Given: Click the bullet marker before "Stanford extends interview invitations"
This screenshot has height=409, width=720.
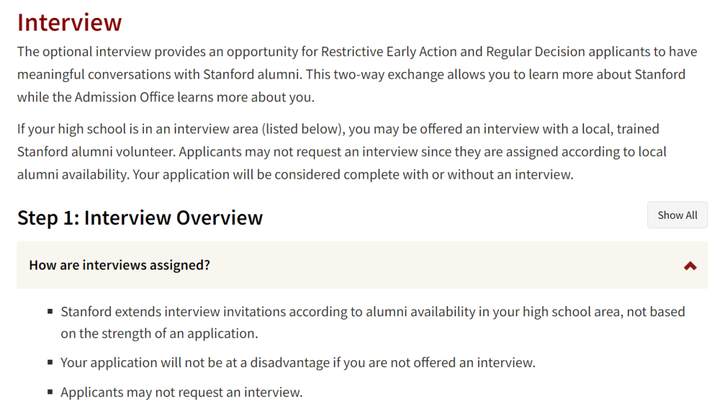Looking at the screenshot, I should point(50,312).
